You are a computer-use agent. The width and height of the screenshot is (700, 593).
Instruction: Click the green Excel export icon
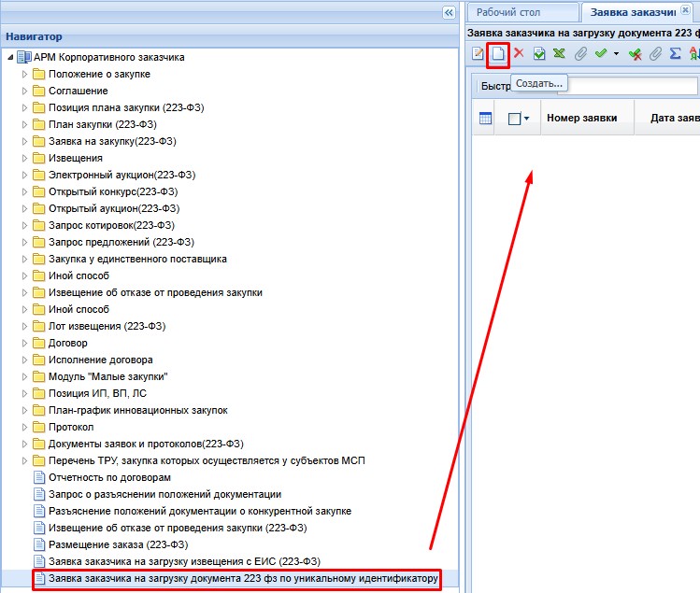[559, 54]
